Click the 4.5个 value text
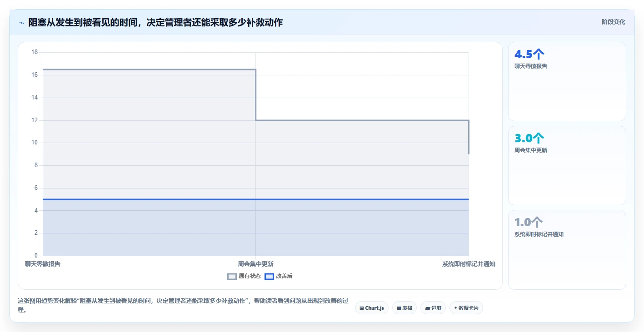 point(529,54)
